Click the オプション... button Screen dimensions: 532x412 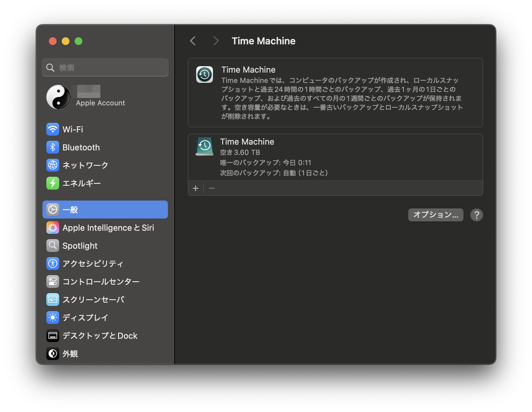(x=436, y=215)
